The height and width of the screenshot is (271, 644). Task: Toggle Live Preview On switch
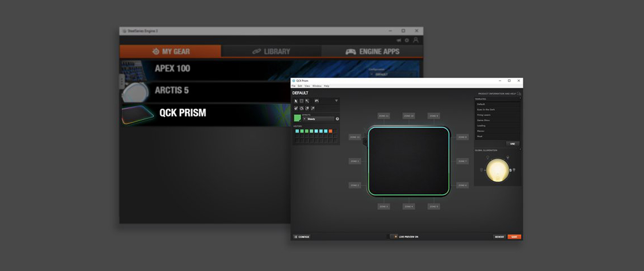tap(394, 237)
